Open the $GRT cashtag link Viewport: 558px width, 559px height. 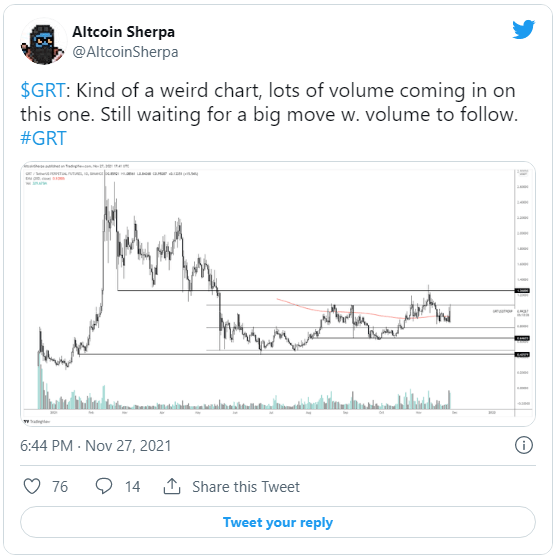tap(43, 90)
